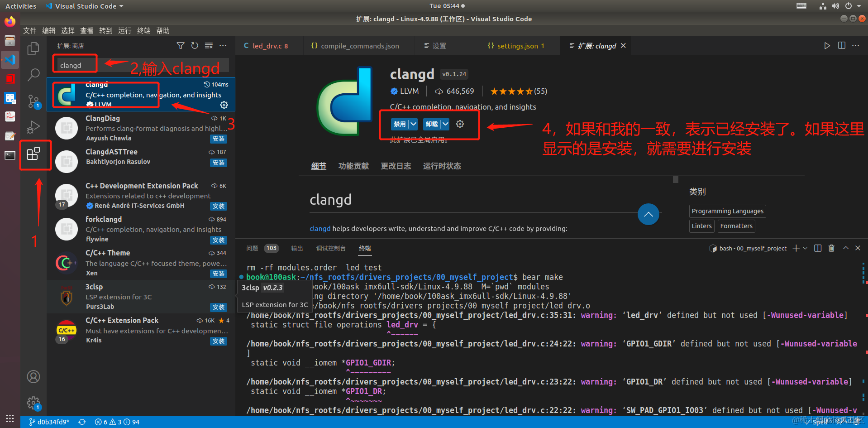
Task: Open the 编辑 menu
Action: 49,30
